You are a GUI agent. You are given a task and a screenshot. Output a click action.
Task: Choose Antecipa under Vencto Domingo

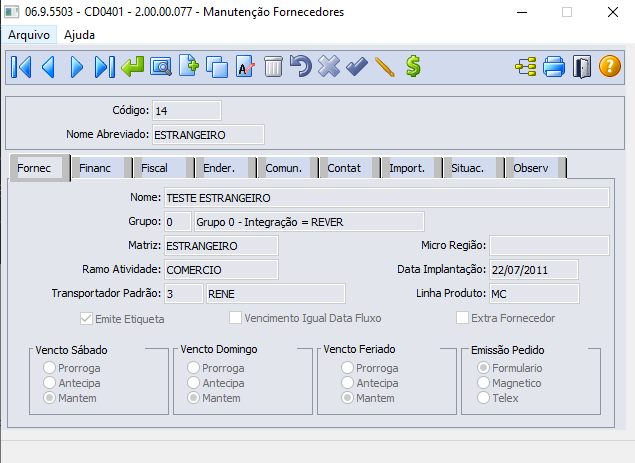pyautogui.click(x=193, y=382)
